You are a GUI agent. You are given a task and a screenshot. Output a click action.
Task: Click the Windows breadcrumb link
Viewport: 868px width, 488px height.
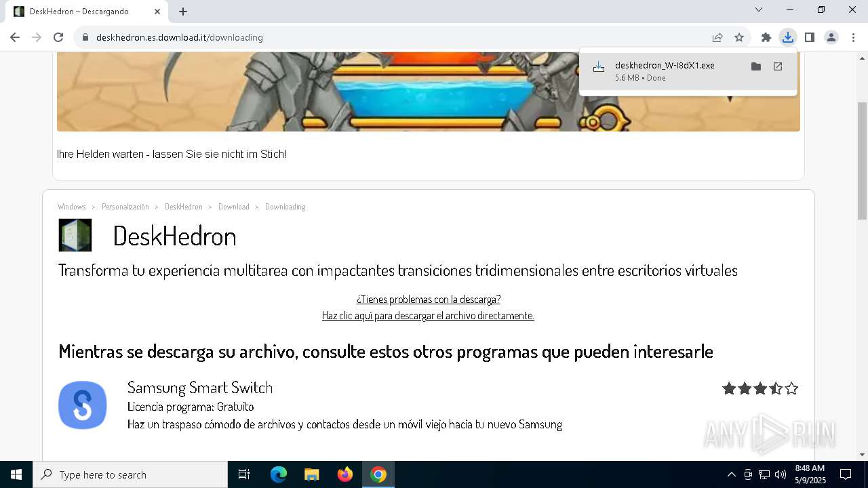[x=71, y=207]
